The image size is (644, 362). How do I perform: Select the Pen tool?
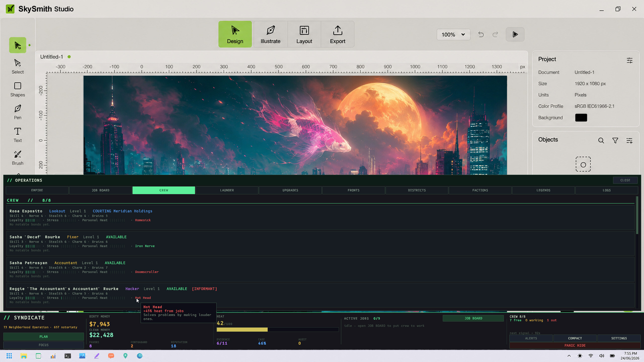point(18,112)
